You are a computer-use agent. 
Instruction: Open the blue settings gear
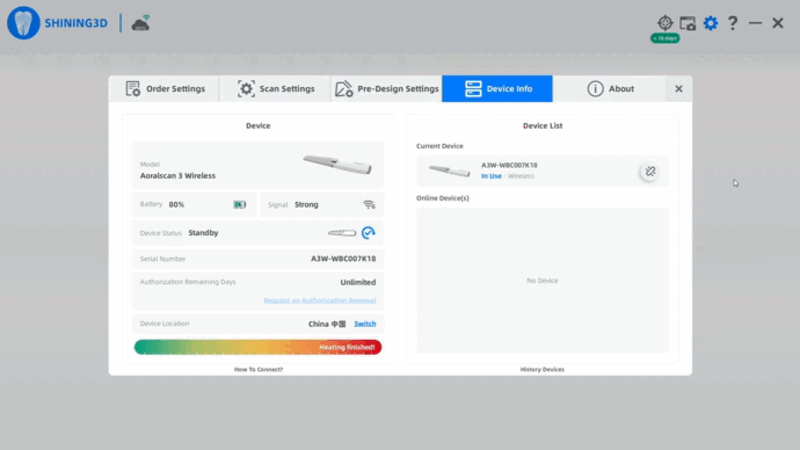(x=710, y=23)
